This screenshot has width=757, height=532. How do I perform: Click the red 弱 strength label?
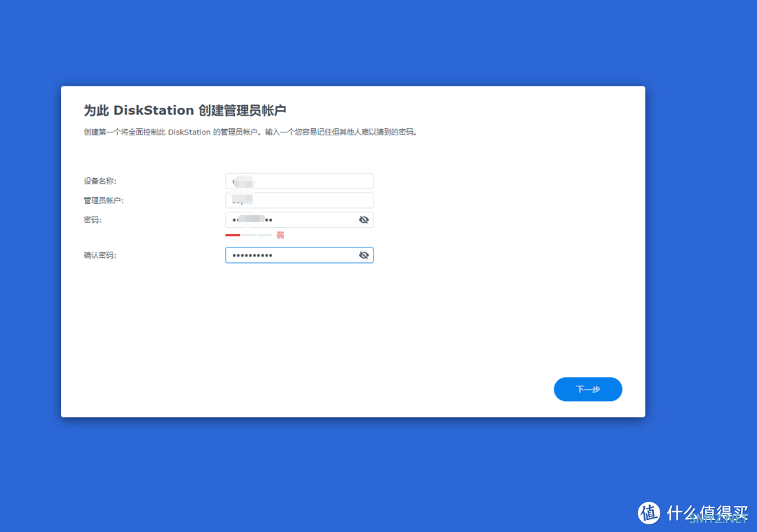[280, 235]
